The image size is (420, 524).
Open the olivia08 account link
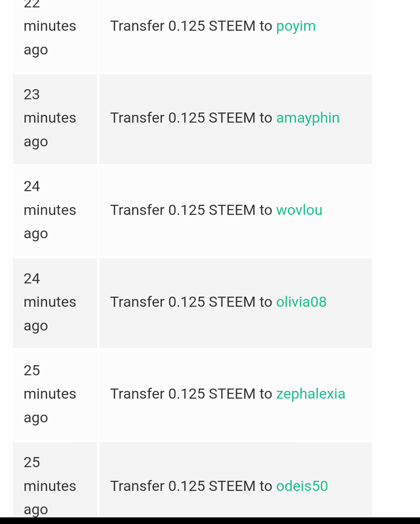(x=301, y=302)
